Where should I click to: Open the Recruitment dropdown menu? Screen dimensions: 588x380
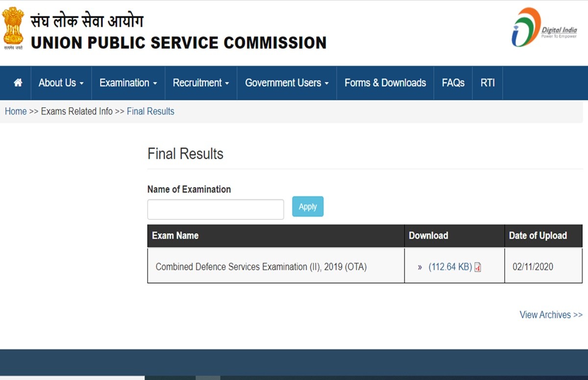pos(201,83)
